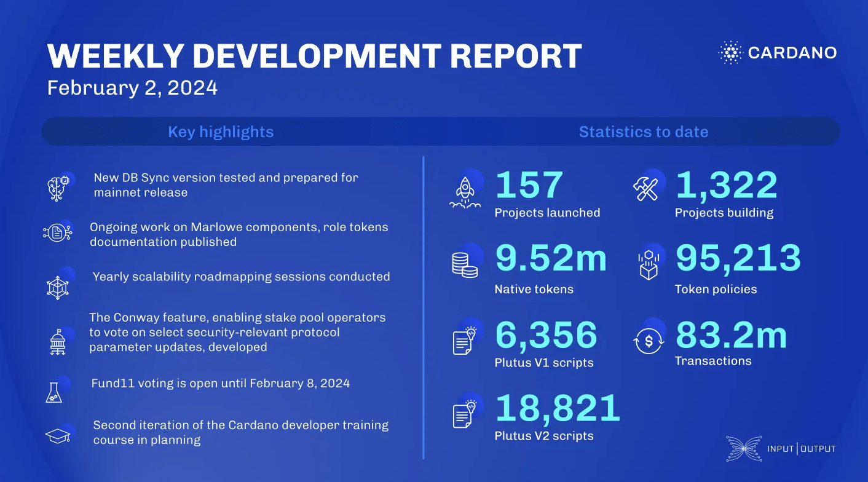Screen dimensions: 868x482
Task: Click the number 157
Action: pos(529,185)
